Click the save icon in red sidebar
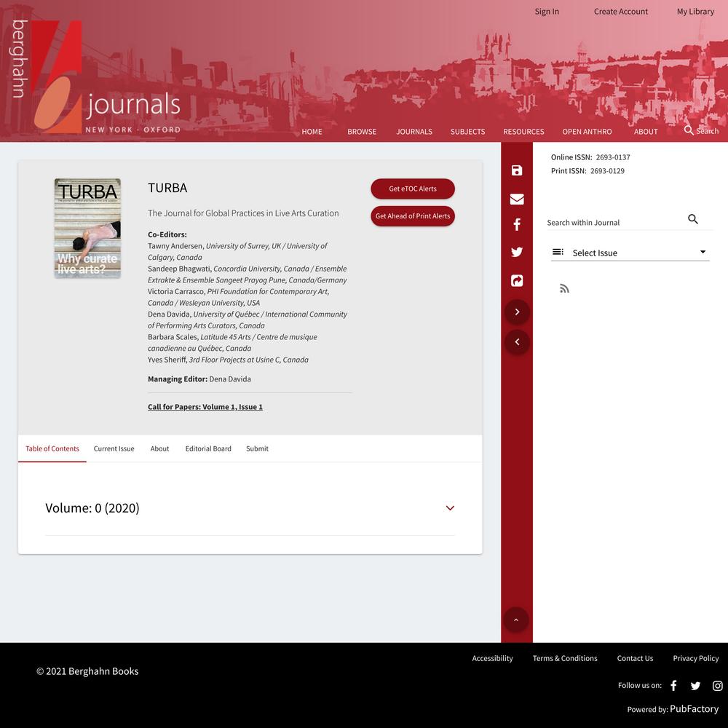This screenshot has height=728, width=728. 517,170
